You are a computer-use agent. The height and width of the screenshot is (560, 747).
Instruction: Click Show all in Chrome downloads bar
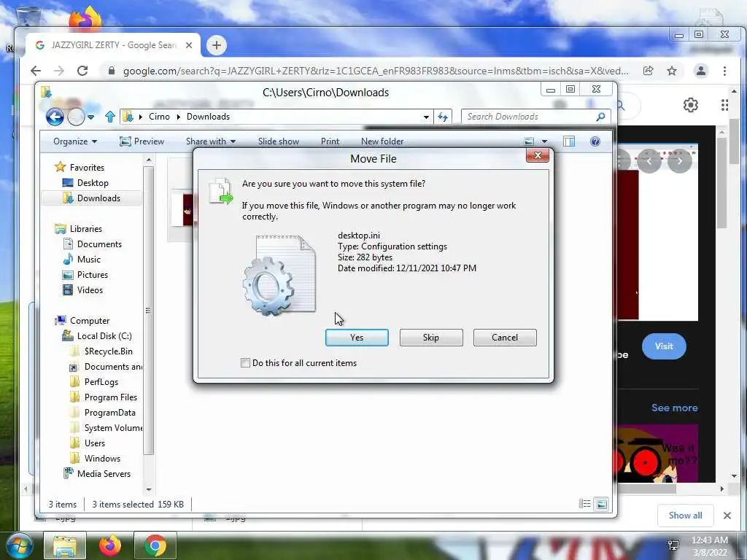click(x=685, y=516)
